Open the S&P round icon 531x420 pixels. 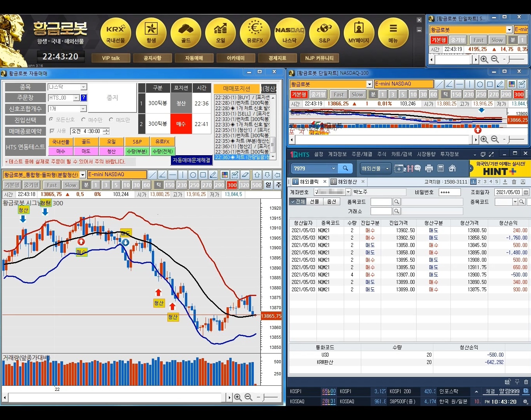pyautogui.click(x=324, y=33)
